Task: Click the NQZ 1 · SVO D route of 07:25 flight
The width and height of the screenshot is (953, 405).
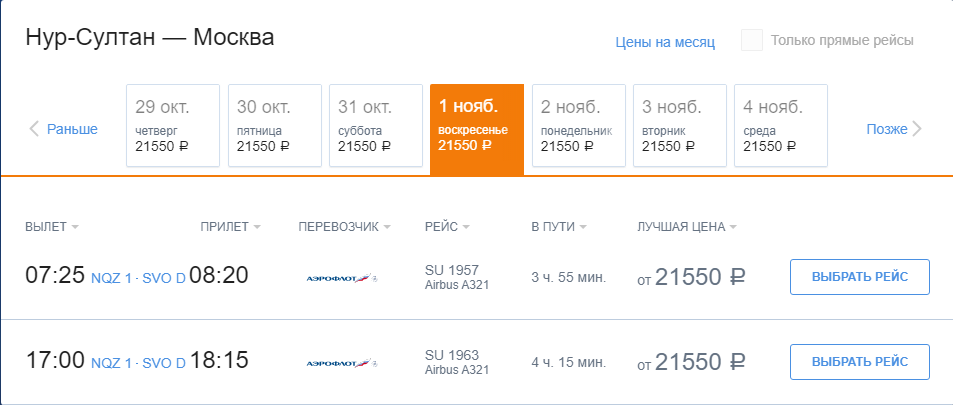Action: tap(138, 278)
